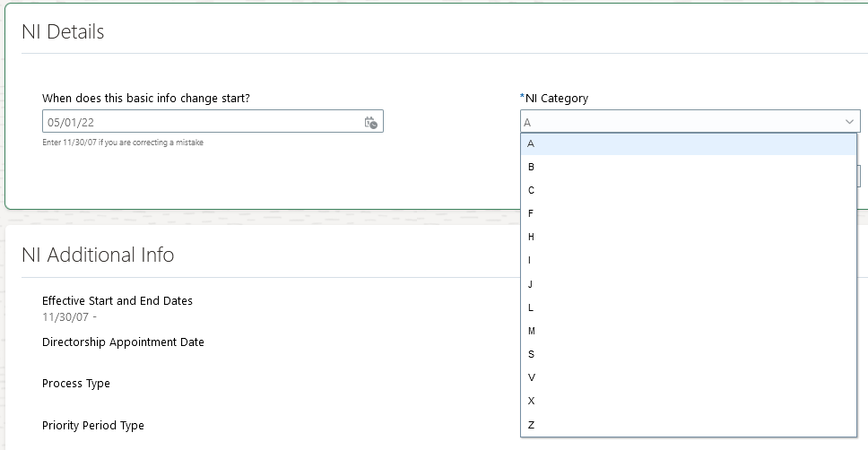Image resolution: width=868 pixels, height=450 pixels.
Task: Click the NI Additional Info heading
Action: 98,255
